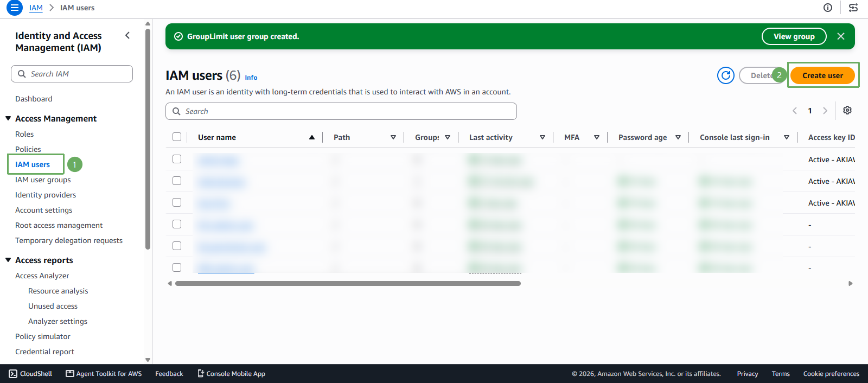Open Resource analysis
The height and width of the screenshot is (383, 868).
(58, 291)
